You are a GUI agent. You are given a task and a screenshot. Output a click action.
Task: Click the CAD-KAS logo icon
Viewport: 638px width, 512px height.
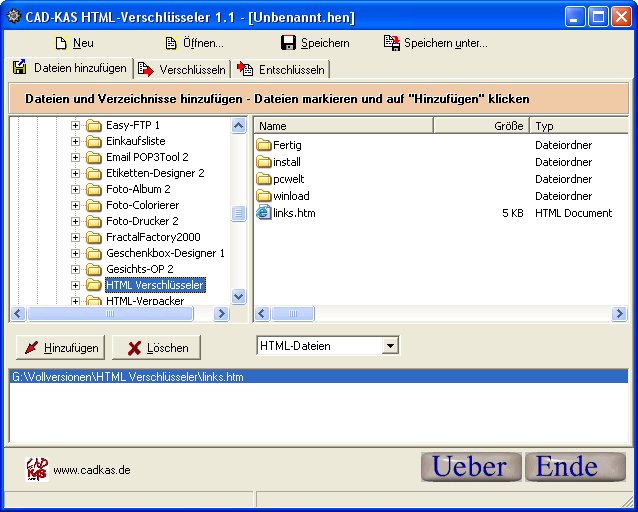(37, 469)
